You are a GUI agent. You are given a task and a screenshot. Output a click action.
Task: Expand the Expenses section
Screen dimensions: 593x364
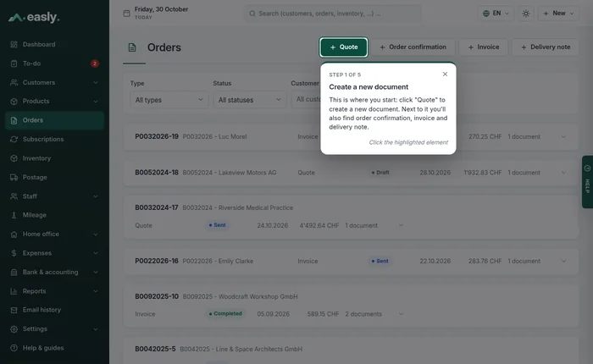click(95, 253)
